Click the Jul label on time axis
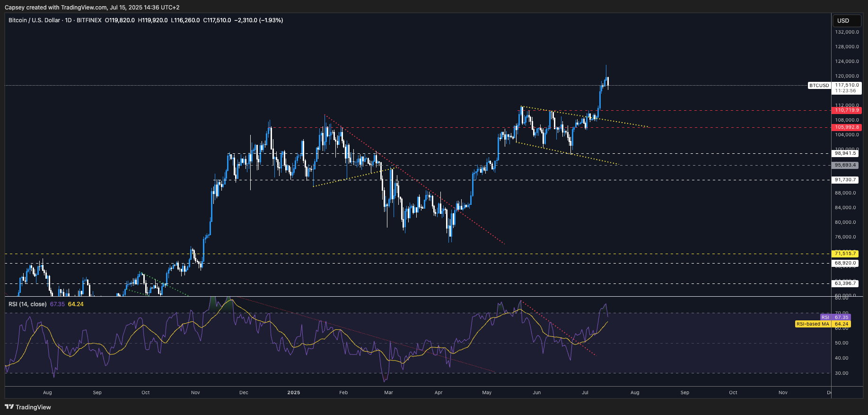Viewport: 868px width, 415px height. click(585, 393)
